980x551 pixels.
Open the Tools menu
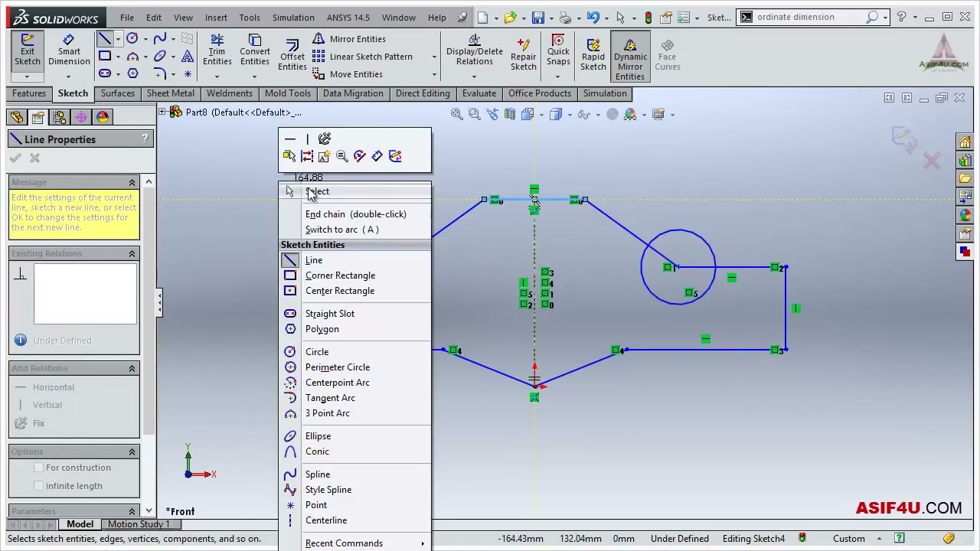tap(250, 17)
